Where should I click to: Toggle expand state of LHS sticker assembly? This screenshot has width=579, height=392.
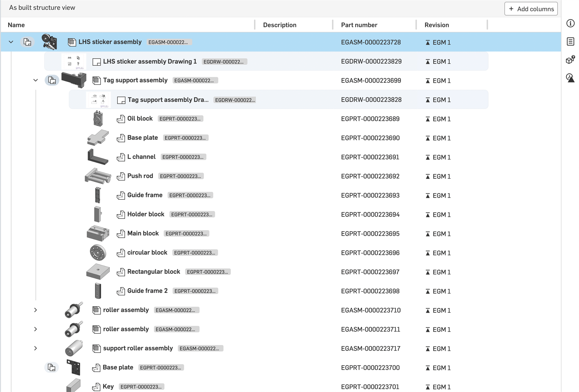click(x=11, y=42)
